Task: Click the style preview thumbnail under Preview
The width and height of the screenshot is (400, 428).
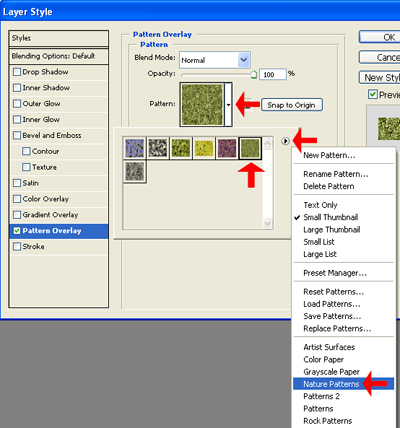Action: tap(388, 128)
